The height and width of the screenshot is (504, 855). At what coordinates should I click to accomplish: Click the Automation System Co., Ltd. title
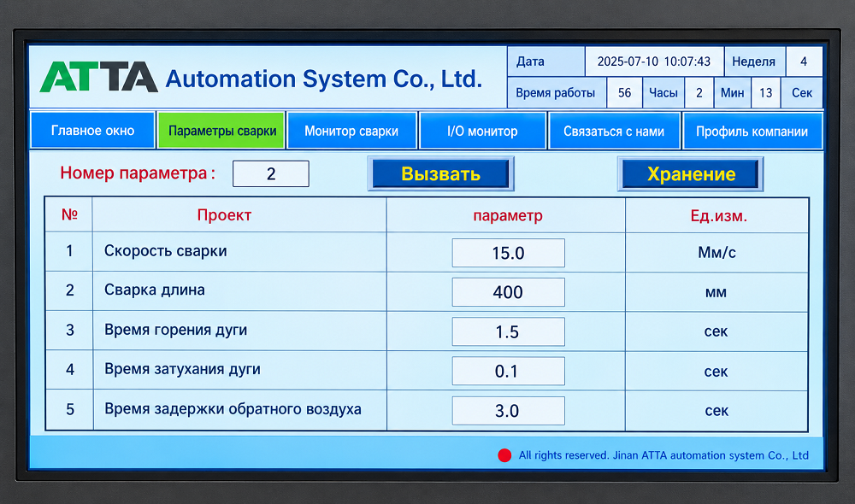pos(324,79)
